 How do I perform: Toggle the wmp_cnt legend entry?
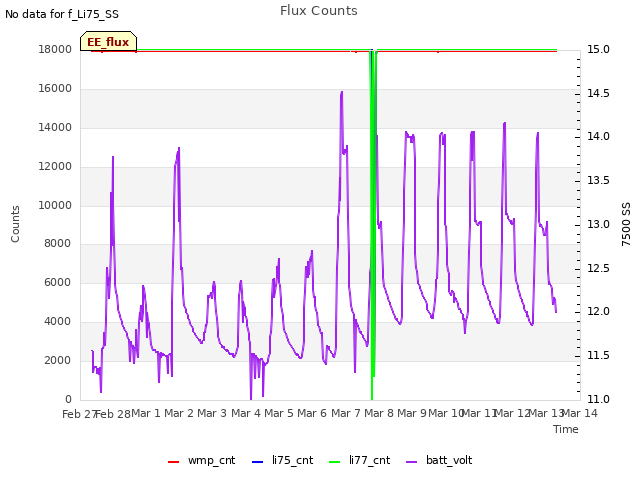click(202, 460)
